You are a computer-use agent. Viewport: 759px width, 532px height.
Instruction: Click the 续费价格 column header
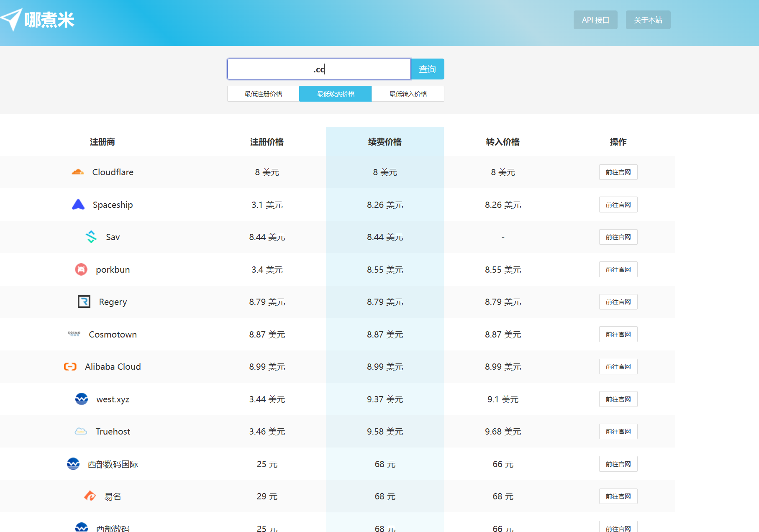pos(385,142)
